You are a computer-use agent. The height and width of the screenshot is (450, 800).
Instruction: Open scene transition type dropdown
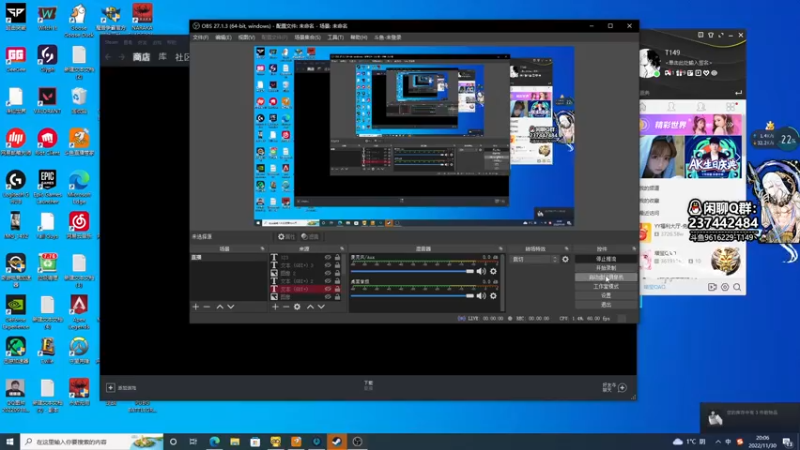pos(535,259)
